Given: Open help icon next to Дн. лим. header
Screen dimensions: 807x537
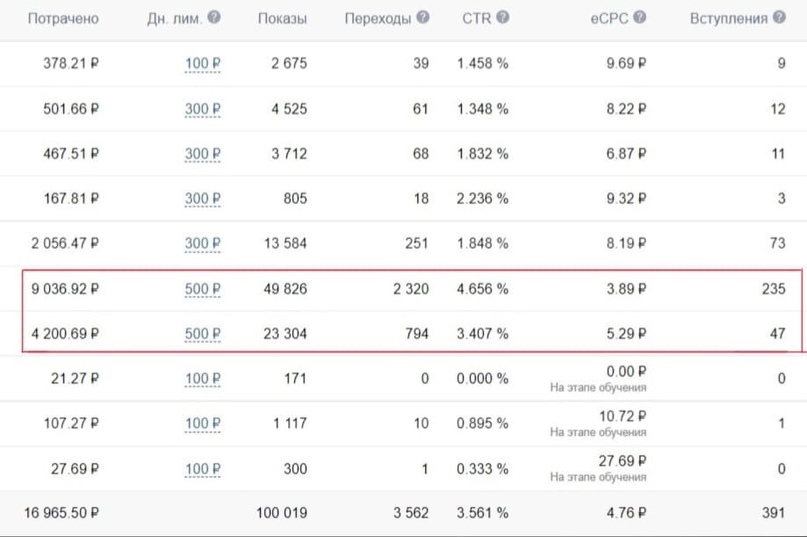Looking at the screenshot, I should (x=214, y=18).
